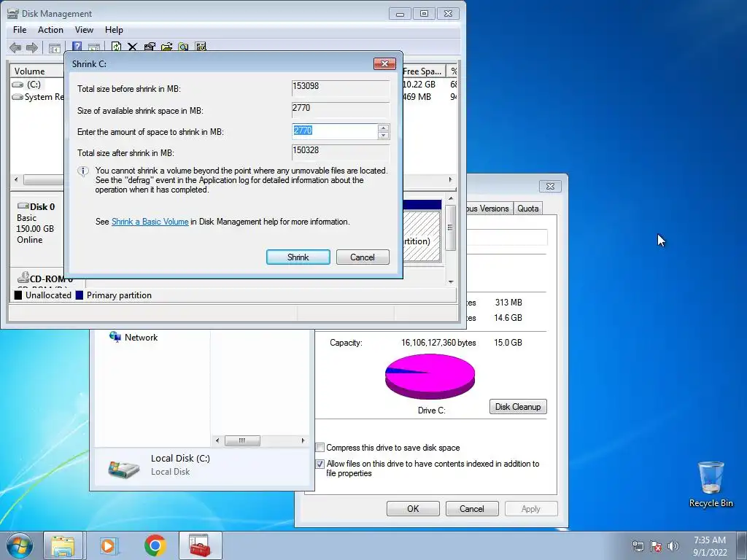The image size is (747, 560).
Task: Increase shrink amount with spinner up arrow
Action: (383, 128)
